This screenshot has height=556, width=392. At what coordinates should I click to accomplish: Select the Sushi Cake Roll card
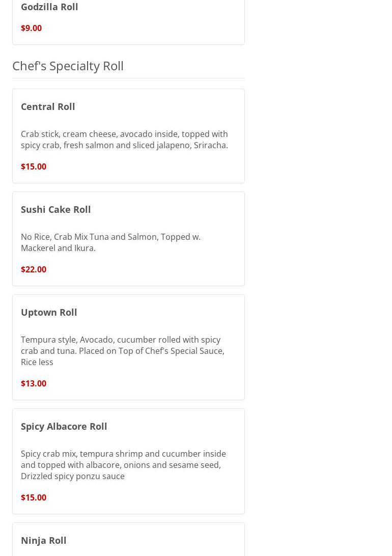click(129, 239)
